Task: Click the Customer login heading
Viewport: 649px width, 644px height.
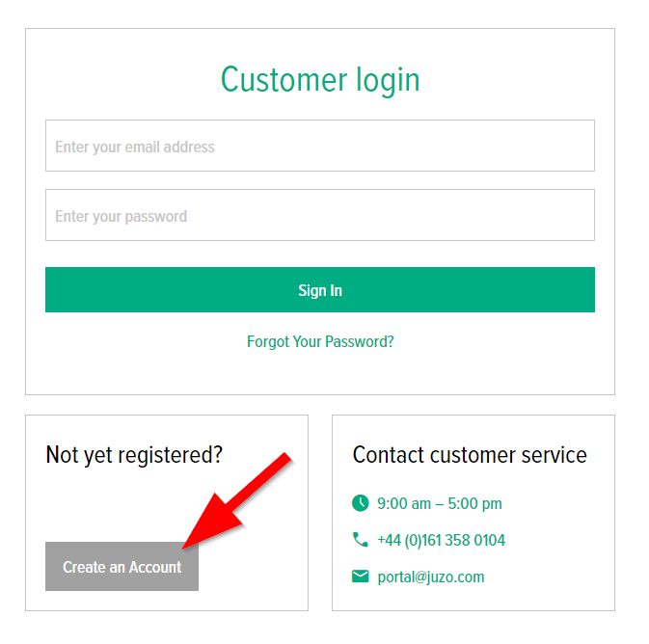Action: tap(320, 78)
